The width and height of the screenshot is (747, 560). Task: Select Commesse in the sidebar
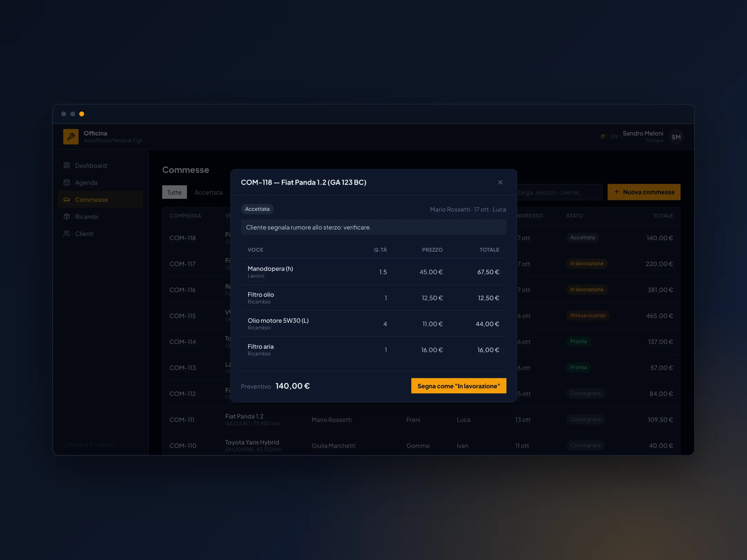click(100, 199)
